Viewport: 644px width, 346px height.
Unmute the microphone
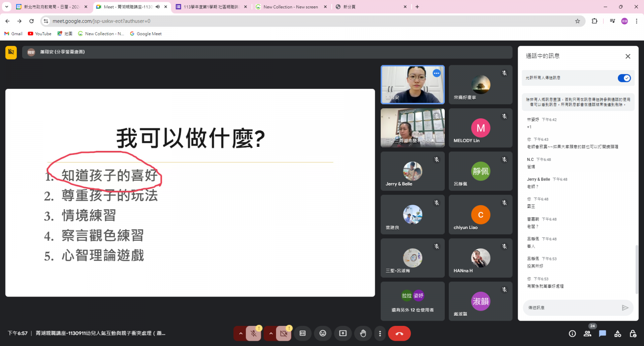(x=254, y=333)
